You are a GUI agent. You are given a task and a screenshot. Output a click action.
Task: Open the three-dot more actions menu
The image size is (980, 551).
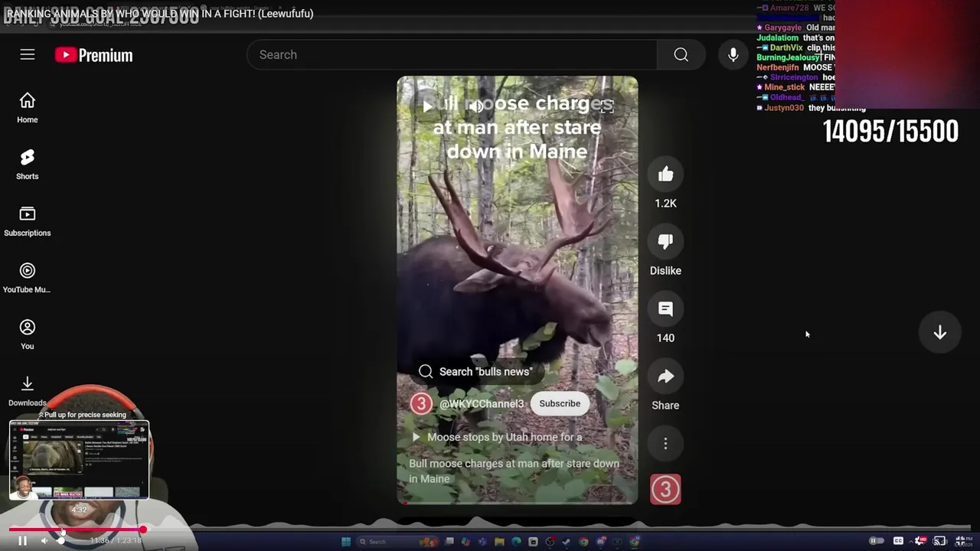(x=665, y=444)
